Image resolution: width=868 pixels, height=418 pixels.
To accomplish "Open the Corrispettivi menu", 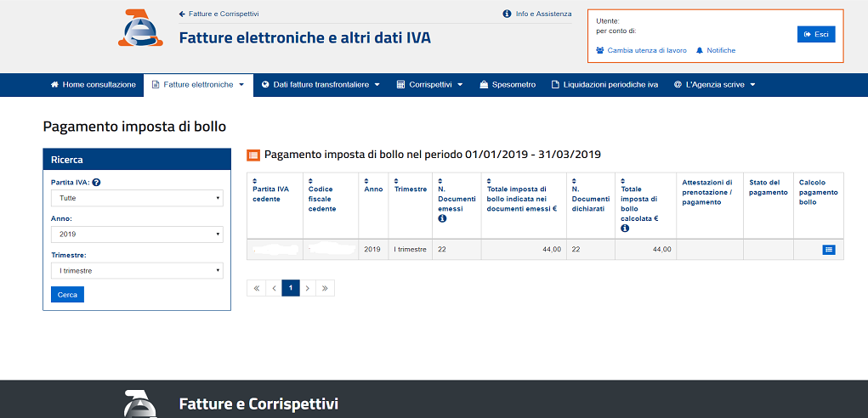I will point(429,85).
